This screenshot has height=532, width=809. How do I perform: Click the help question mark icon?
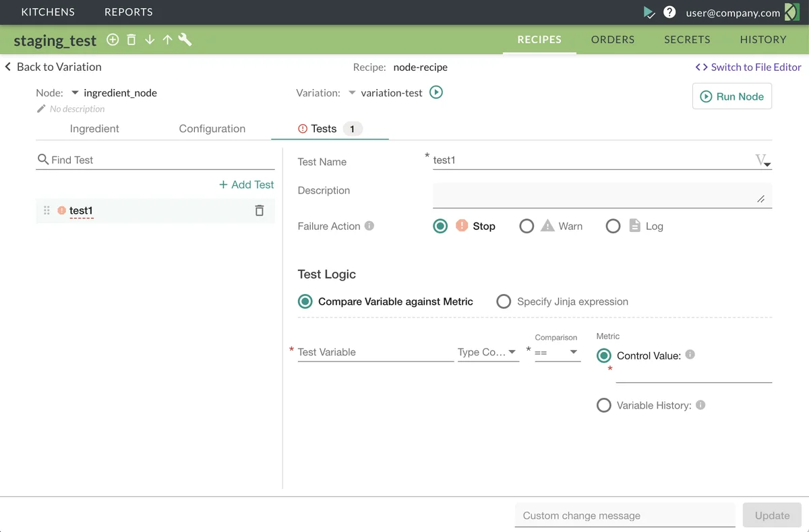click(x=669, y=12)
